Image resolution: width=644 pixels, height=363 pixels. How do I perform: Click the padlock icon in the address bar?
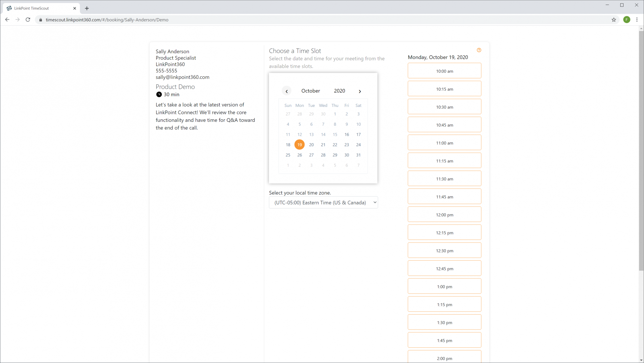coord(40,20)
